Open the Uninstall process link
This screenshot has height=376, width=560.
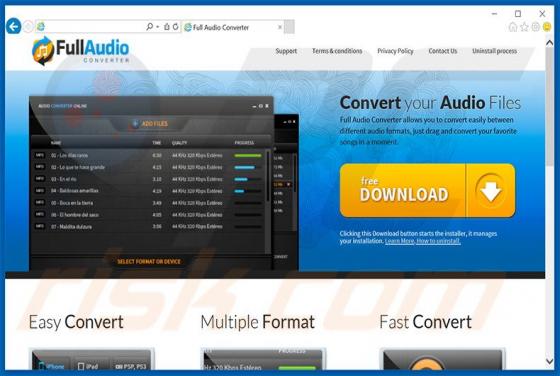point(495,51)
